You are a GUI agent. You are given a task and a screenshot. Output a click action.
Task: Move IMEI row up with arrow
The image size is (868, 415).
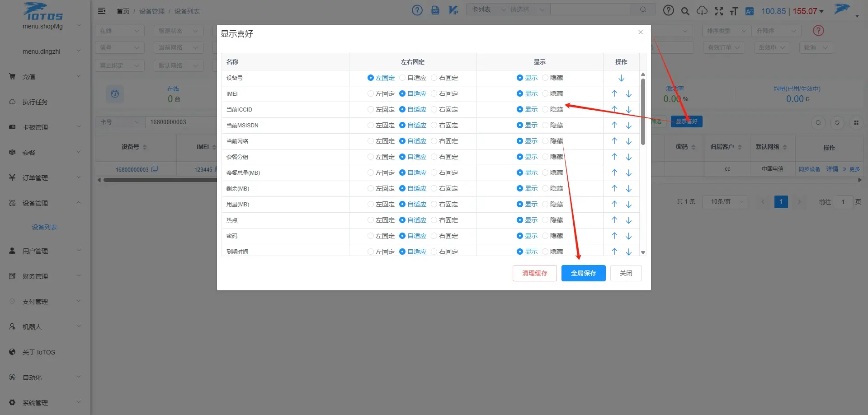point(614,93)
